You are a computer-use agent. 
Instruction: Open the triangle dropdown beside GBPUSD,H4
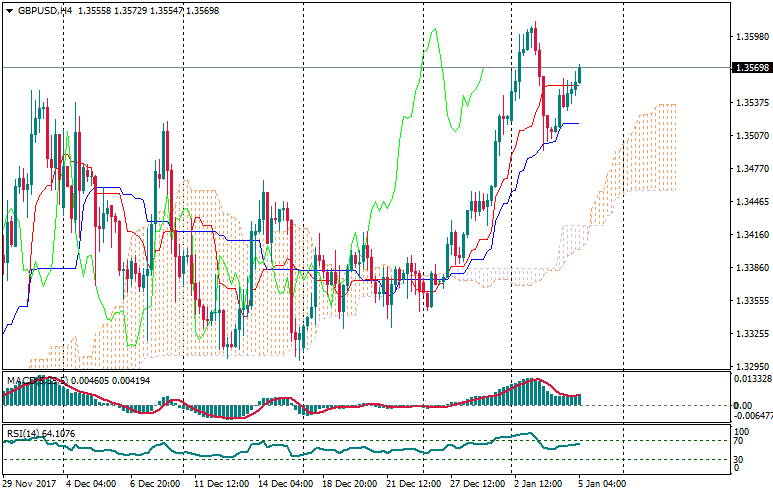pyautogui.click(x=9, y=10)
